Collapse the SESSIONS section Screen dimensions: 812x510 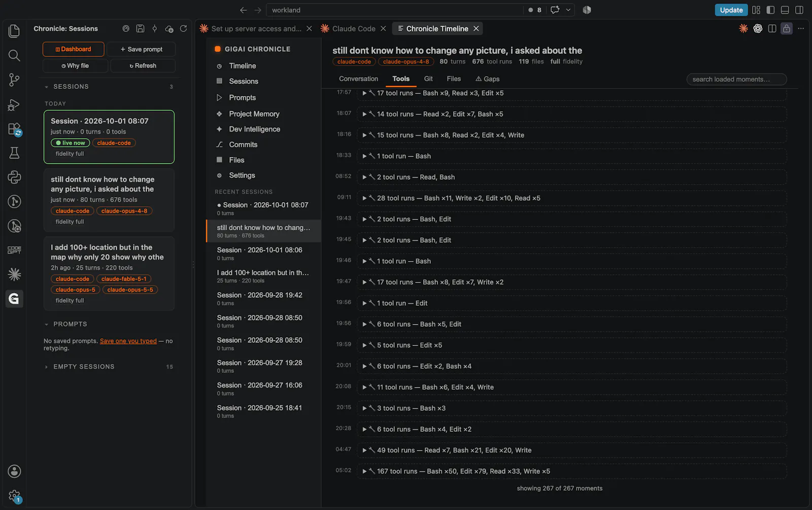click(x=109, y=87)
